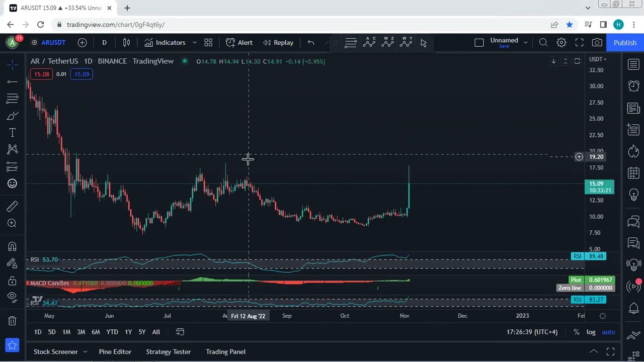Open quick search magnifier in top toolbar

coord(543,43)
